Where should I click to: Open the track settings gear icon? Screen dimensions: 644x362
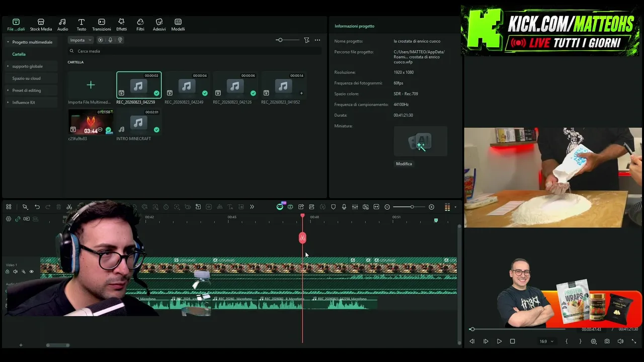[9, 219]
